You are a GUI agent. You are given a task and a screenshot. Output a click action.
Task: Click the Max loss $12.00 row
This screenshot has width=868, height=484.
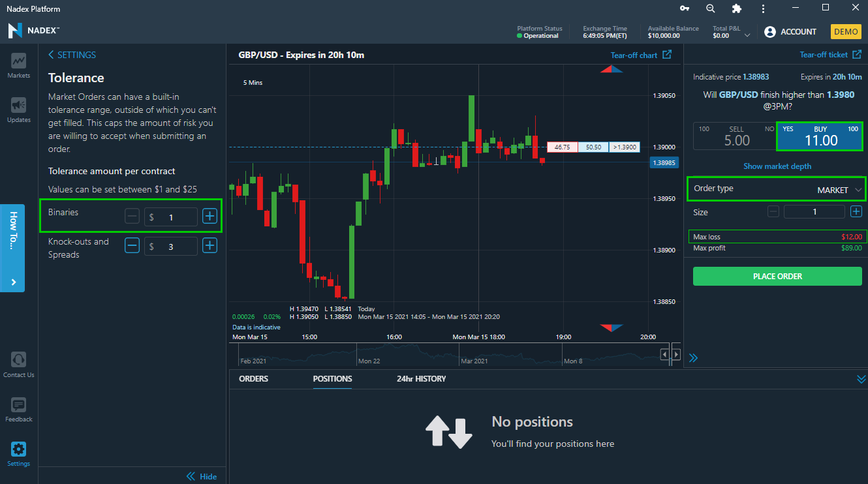[777, 237]
